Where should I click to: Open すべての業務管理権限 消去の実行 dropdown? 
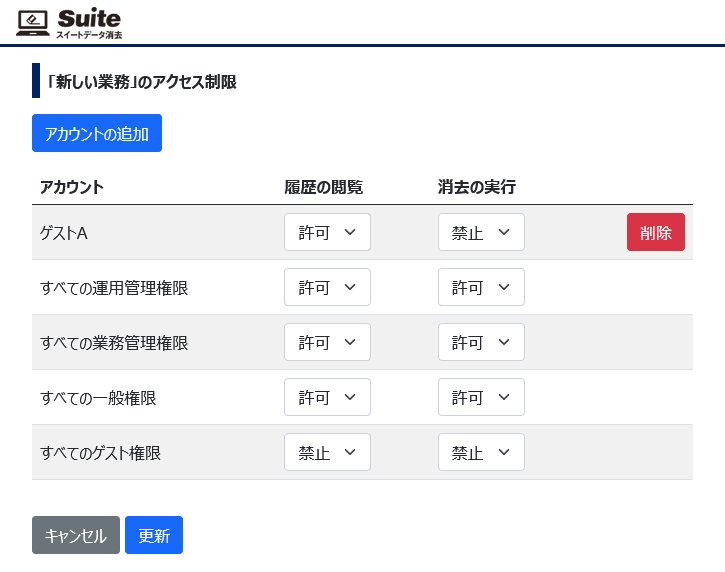481,342
